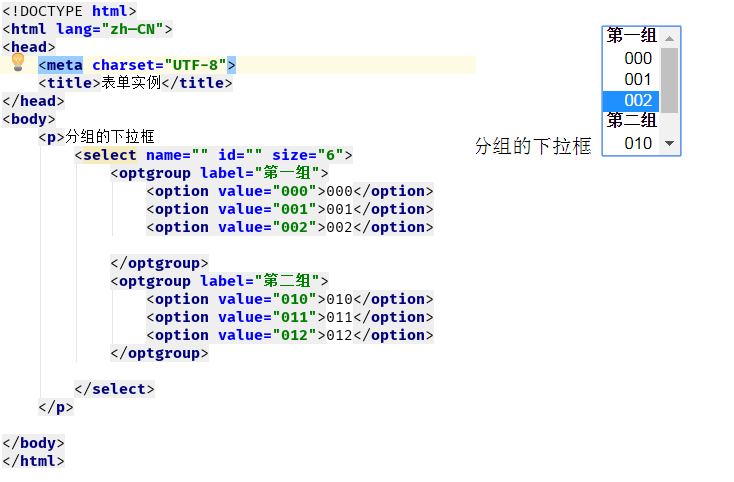Click the opening <body> tag

tap(29, 119)
